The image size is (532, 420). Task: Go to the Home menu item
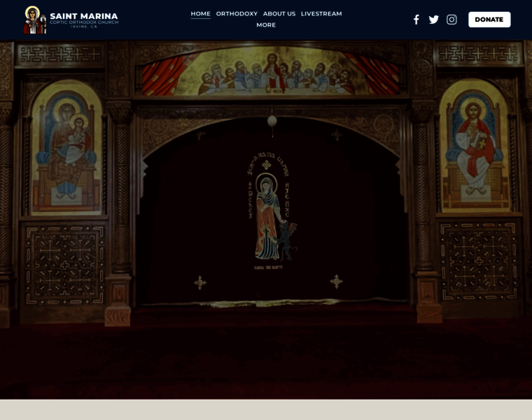200,13
